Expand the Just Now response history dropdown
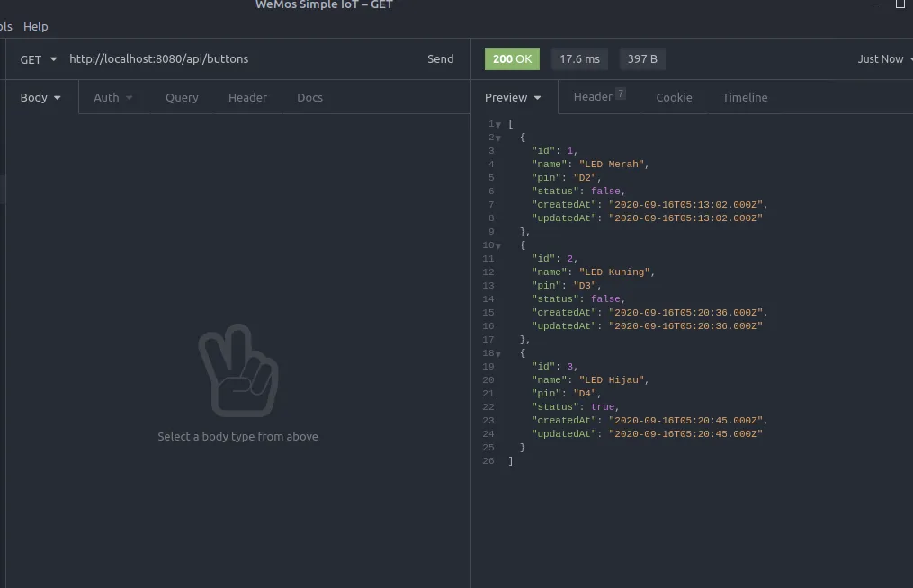Screen dimensions: 913x588 tap(884, 59)
